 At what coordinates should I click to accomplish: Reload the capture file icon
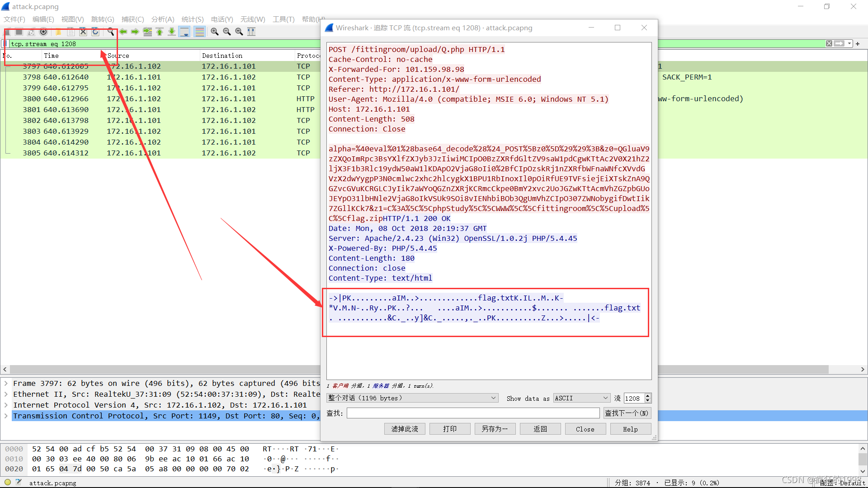tap(95, 32)
